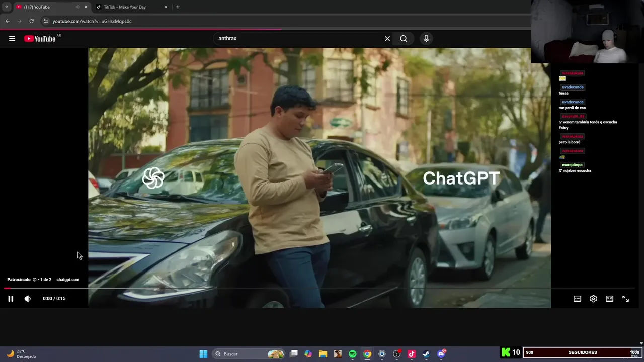Open ad info icon next to Patrocinado

(x=35, y=280)
